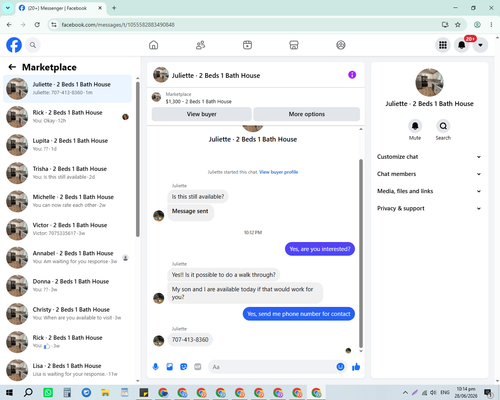Open Lisa - 2 Beds 1 Bath House chat
500x400 pixels.
coord(67,370)
